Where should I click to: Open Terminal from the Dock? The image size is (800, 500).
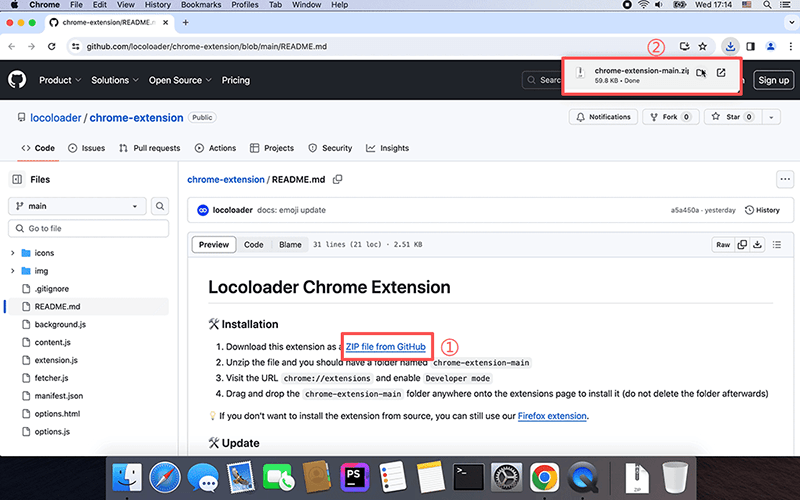[469, 478]
